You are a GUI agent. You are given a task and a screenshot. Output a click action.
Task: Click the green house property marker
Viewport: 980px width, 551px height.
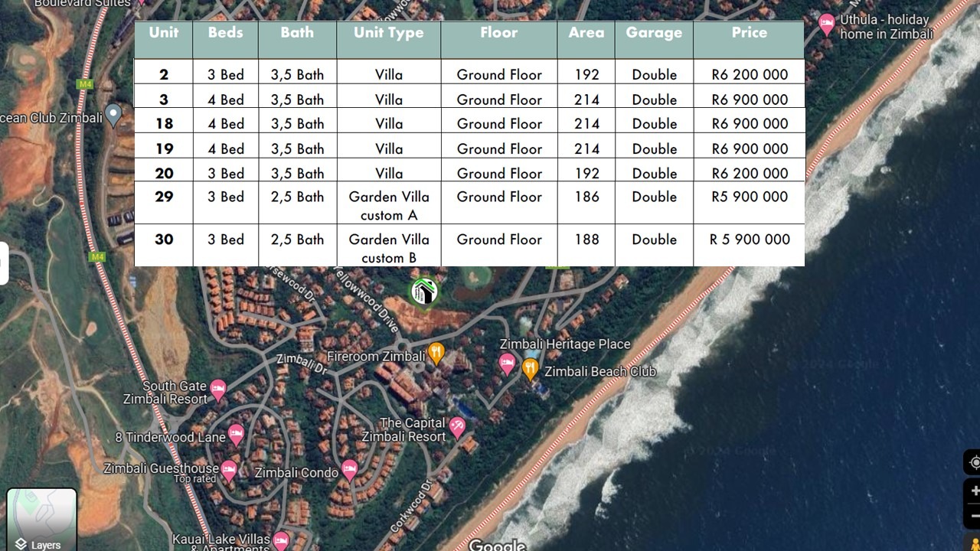(424, 292)
